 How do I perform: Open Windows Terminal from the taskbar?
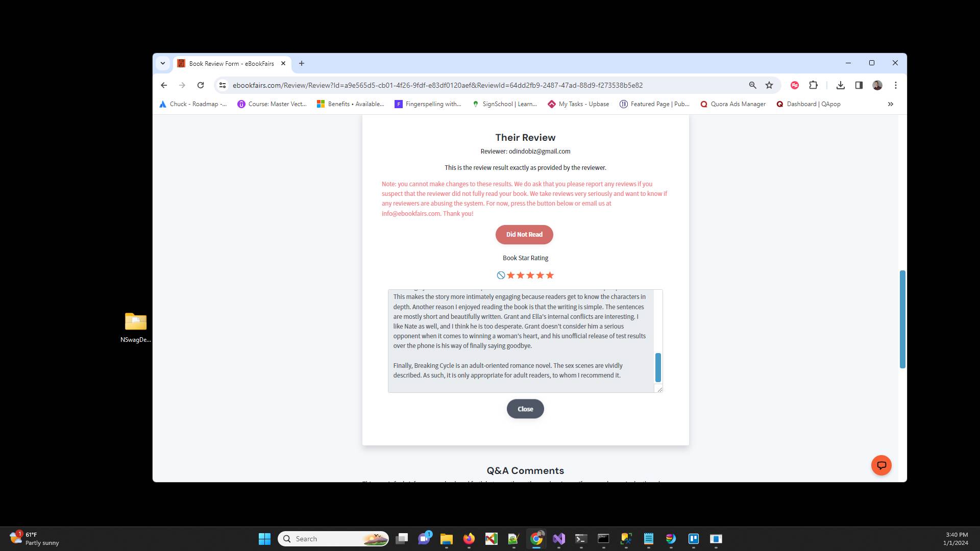pos(581,539)
